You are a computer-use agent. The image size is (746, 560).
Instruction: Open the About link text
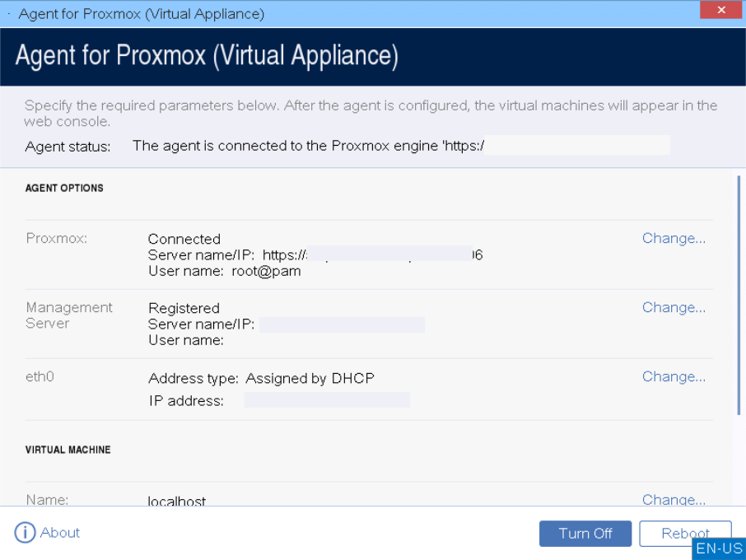coord(60,532)
